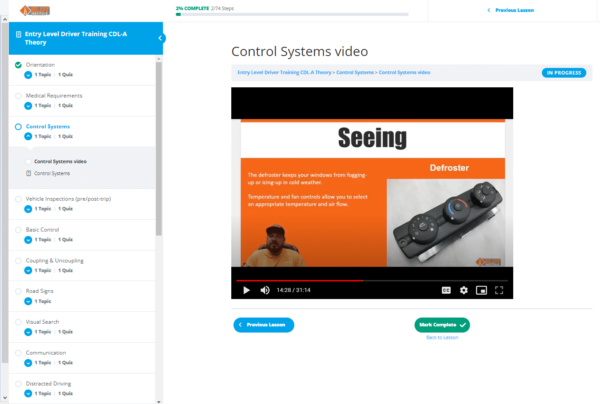The image size is (600, 404).
Task: Open Control Systems video breadcrumb link
Action: pos(404,73)
